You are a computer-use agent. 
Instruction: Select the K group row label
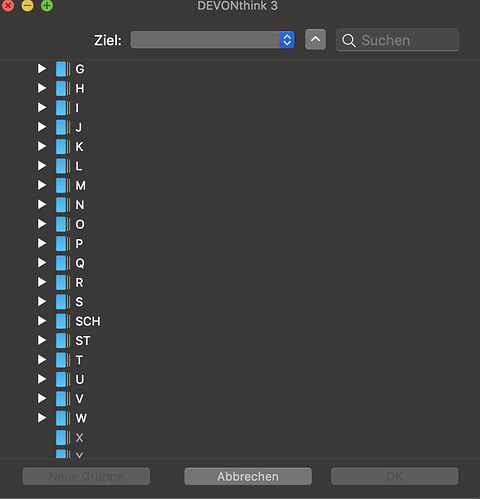pyautogui.click(x=79, y=147)
